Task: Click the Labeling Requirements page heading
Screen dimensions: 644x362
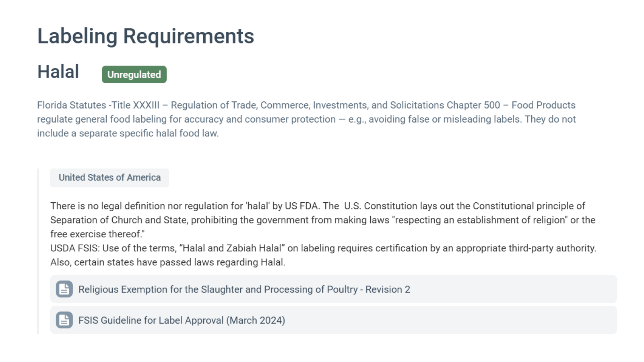Action: tap(146, 36)
